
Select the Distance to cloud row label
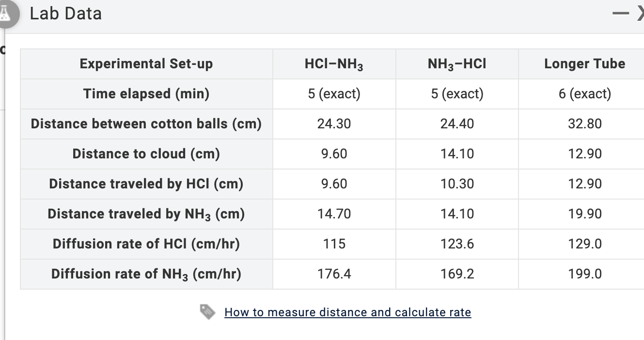click(146, 154)
